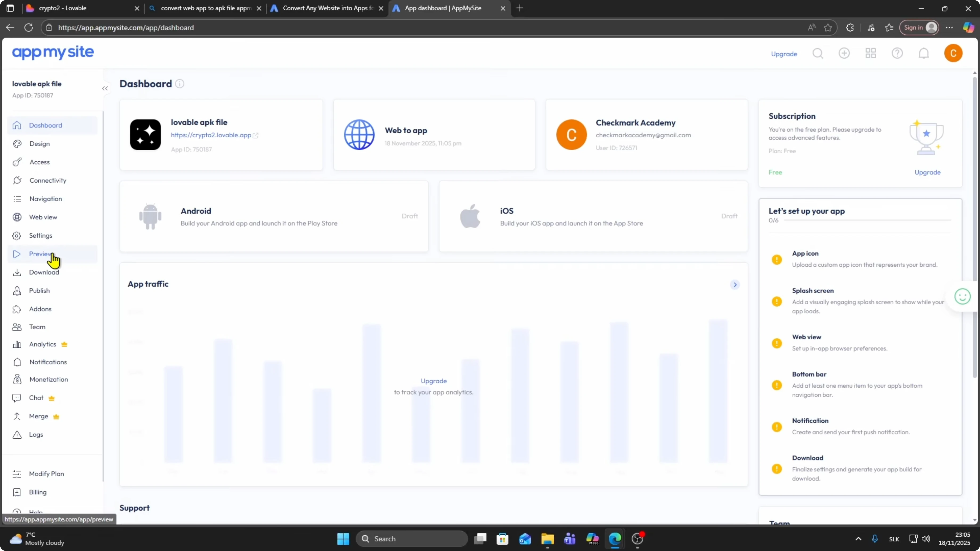Open Merge in the sidebar

[52, 416]
